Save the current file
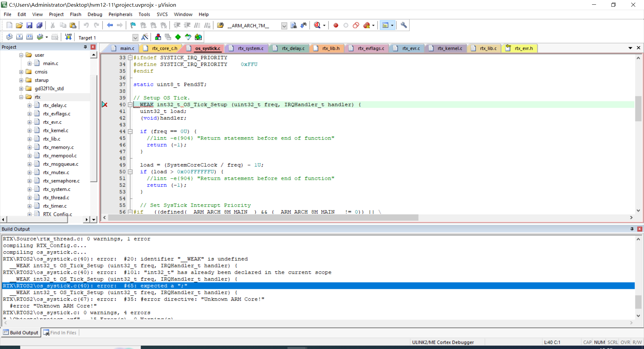This screenshot has width=644, height=349. pyautogui.click(x=30, y=25)
